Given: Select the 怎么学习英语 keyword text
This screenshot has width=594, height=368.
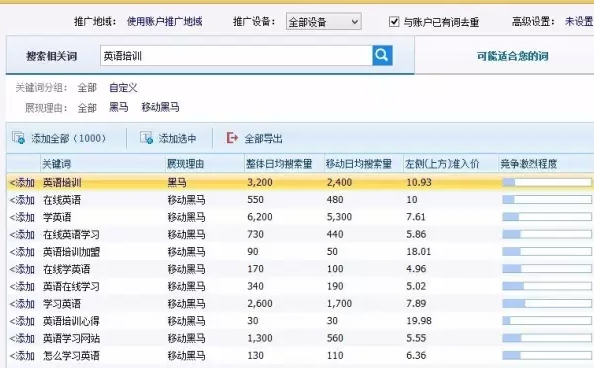Looking at the screenshot, I should [71, 355].
